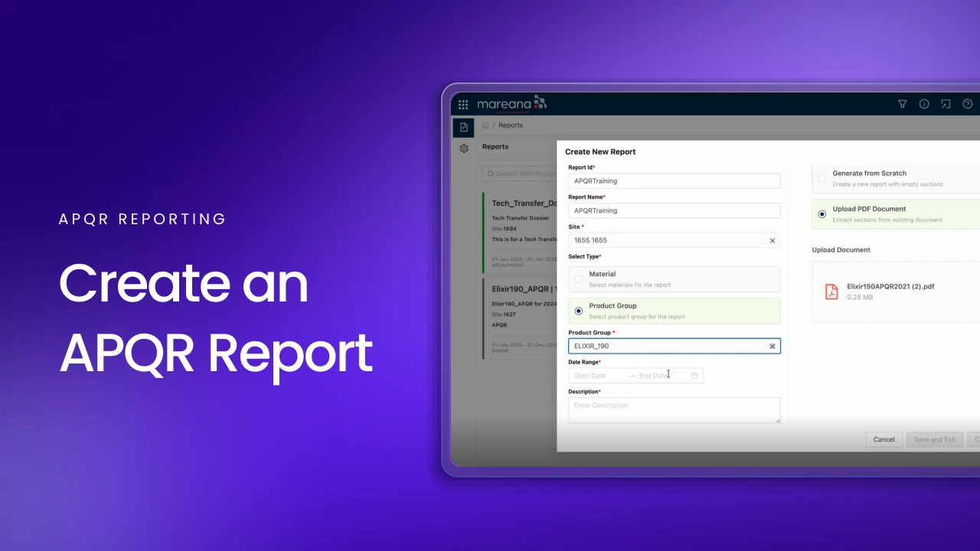Open the Product Group combo box
This screenshot has width=980, height=551.
pyautogui.click(x=674, y=346)
